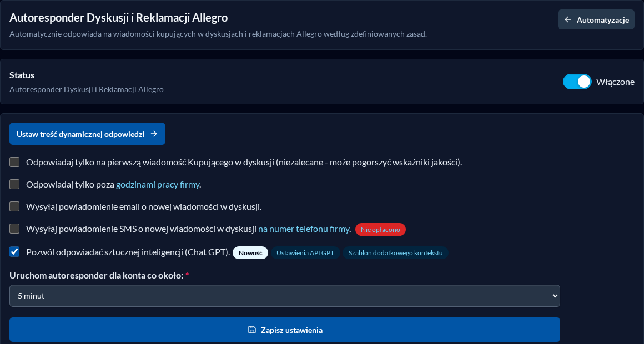
Task: Click the left arrow icon in Automatyzacje button
Action: [568, 20]
